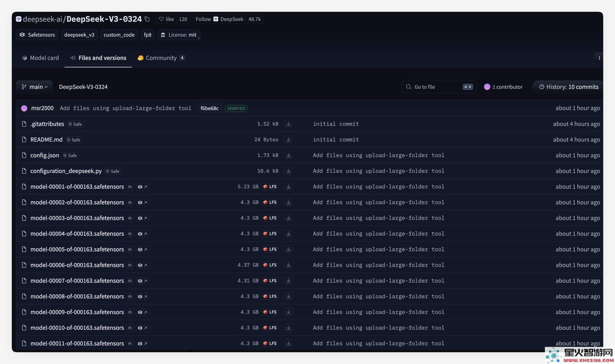Open safetensors viewer icon for model-00010
Screen dimensions: 615x364
pos(142,328)
